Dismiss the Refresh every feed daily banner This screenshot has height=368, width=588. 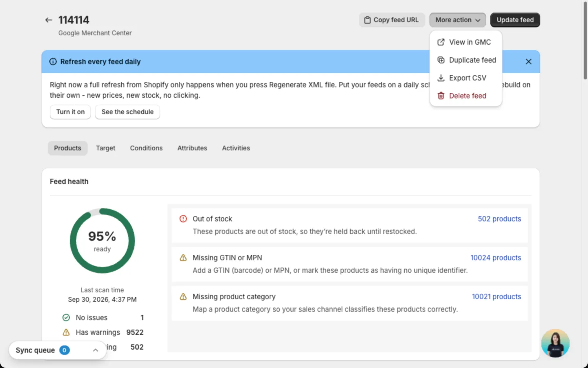point(528,61)
